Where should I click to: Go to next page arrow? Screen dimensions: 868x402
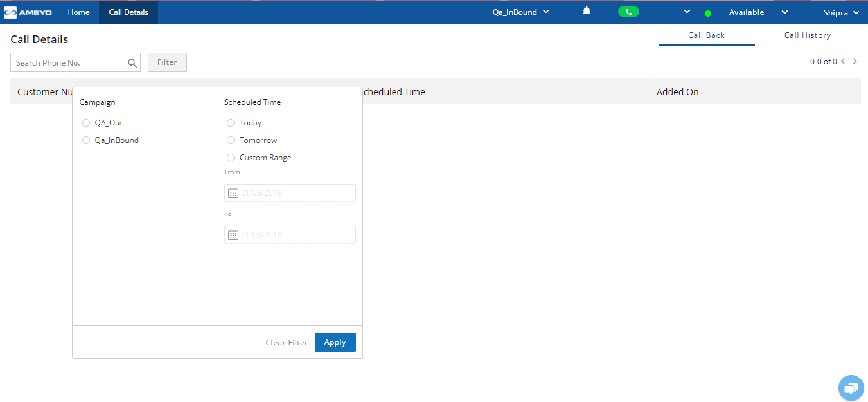(x=855, y=62)
